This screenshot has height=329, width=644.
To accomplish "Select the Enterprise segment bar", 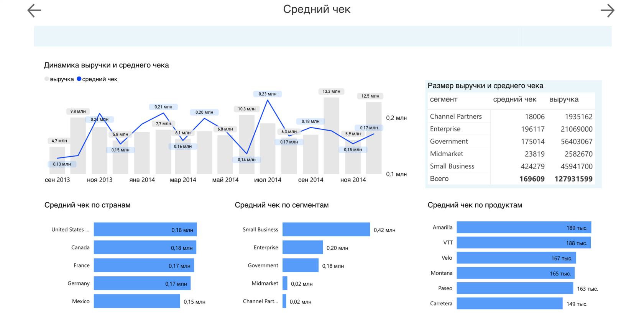I will coord(303,247).
